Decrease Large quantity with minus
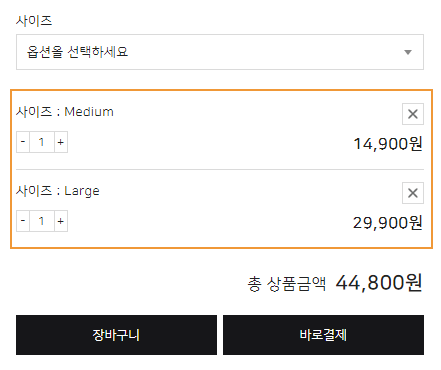 (x=23, y=221)
